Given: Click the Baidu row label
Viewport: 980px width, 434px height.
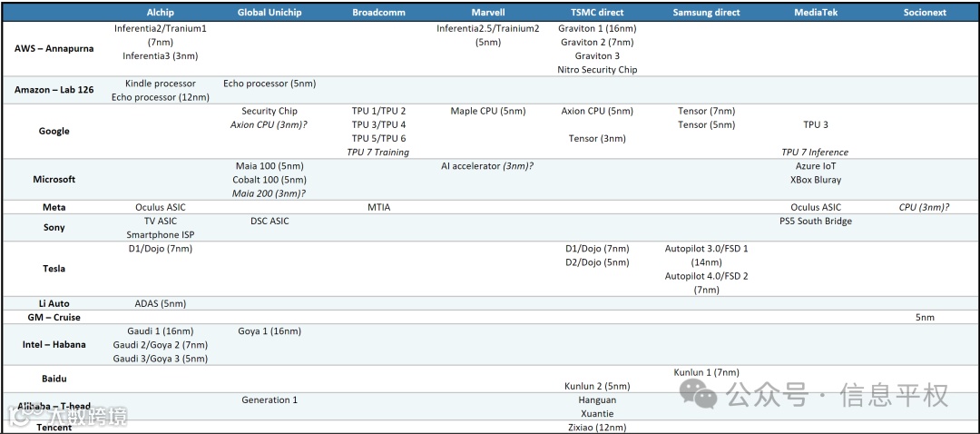Looking at the screenshot, I should coord(54,379).
